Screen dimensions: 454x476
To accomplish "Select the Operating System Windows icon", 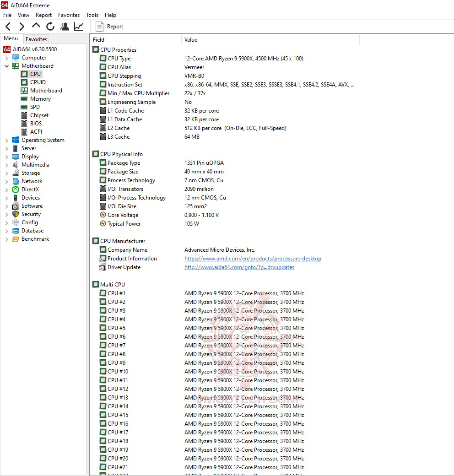I will [x=16, y=140].
